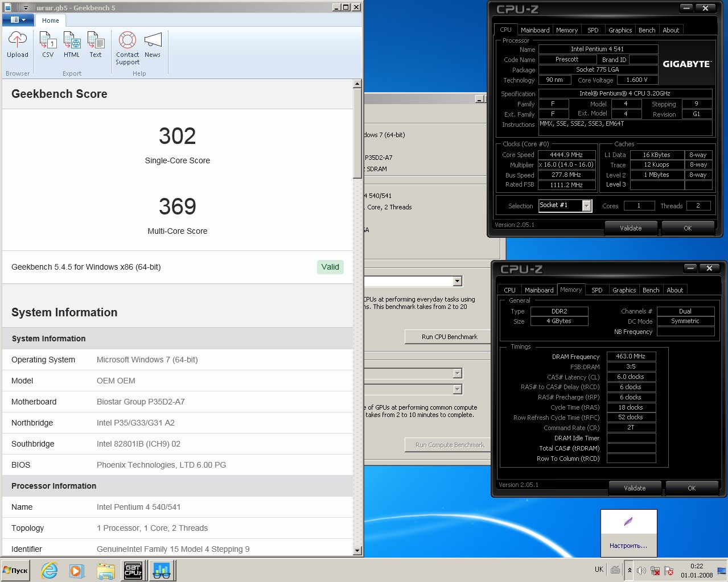
Task: Select Bench tab in bottom CPU-Z window
Action: 651,290
